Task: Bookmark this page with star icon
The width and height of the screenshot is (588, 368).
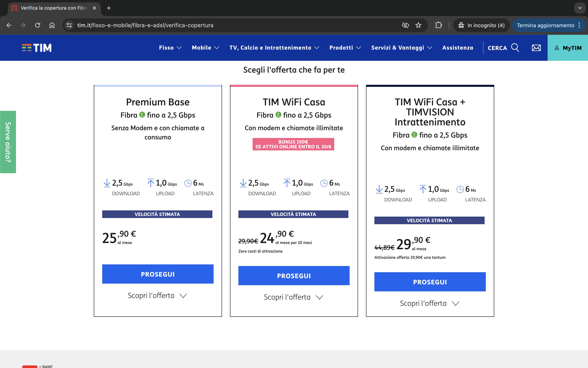Action: (418, 25)
